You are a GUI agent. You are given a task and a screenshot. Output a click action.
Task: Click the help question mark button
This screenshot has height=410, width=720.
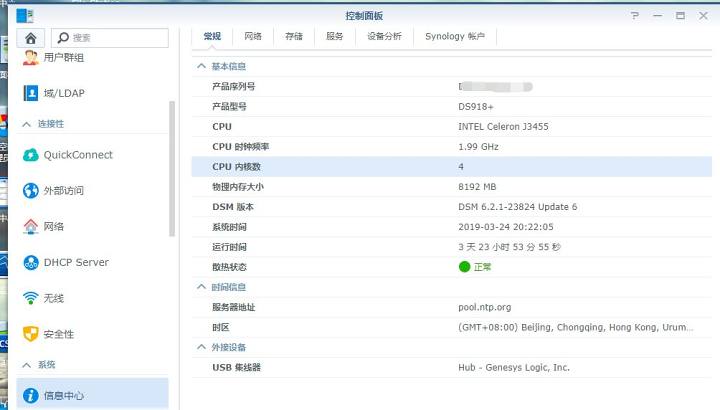pyautogui.click(x=635, y=16)
